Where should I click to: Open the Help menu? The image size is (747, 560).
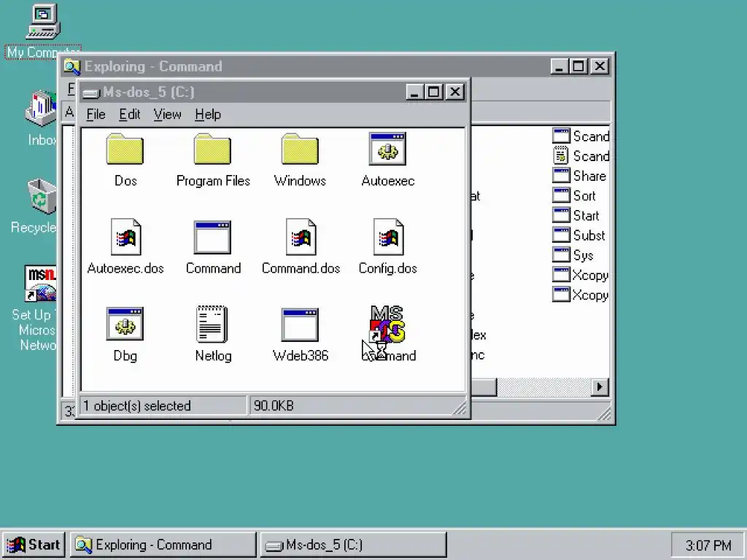208,114
